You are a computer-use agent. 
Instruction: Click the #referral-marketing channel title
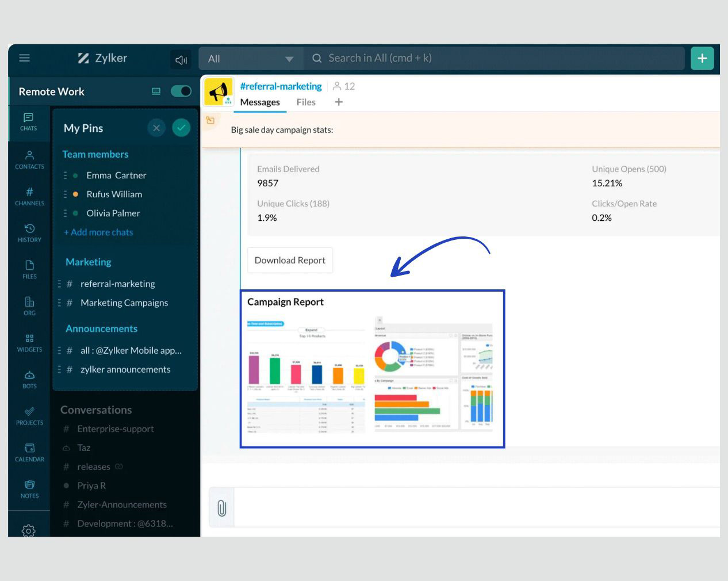click(x=281, y=86)
